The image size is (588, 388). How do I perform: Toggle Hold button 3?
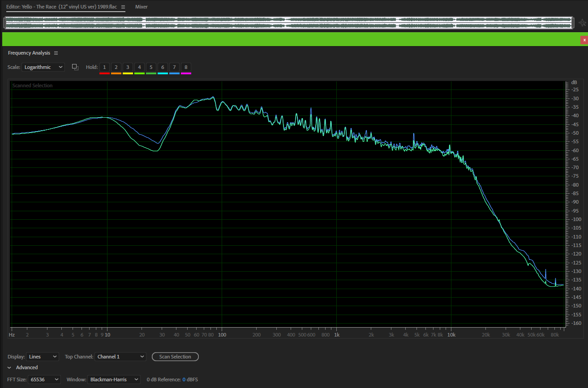pyautogui.click(x=128, y=67)
